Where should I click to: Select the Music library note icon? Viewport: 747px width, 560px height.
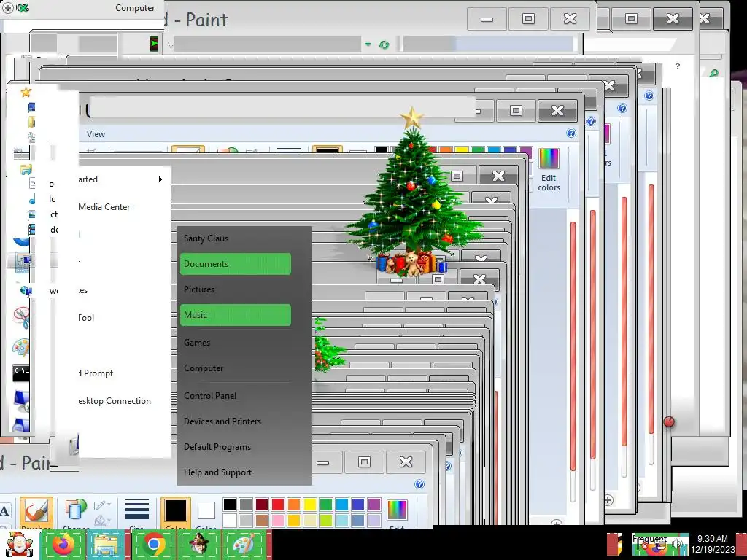31,199
